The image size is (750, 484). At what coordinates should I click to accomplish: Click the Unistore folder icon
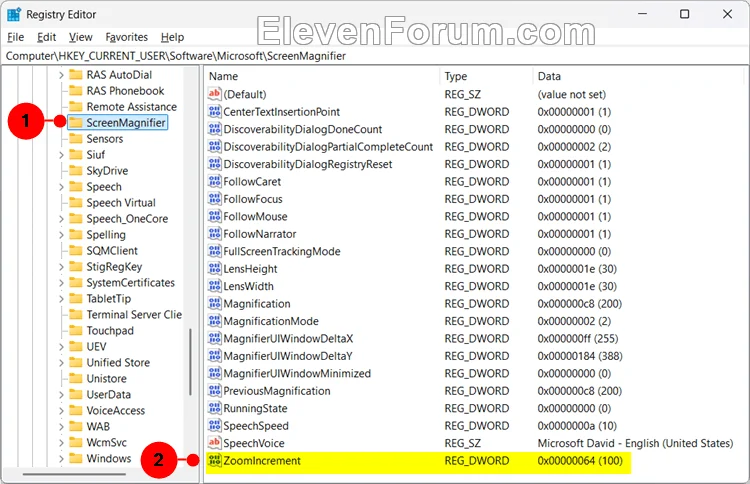click(x=76, y=378)
